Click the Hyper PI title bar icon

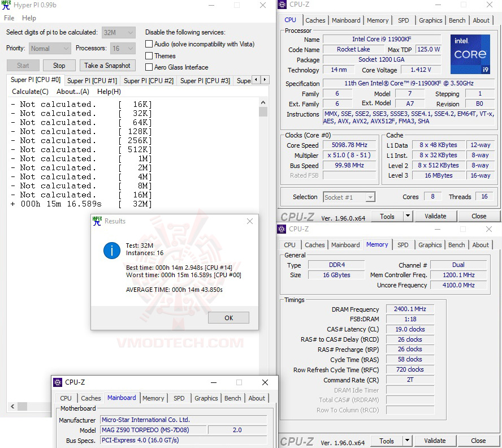coord(6,5)
